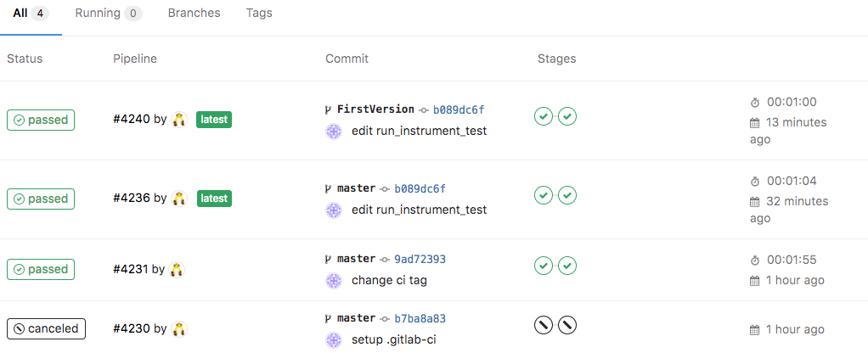
Task: Click passed status badge for #4240
Action: tap(41, 120)
